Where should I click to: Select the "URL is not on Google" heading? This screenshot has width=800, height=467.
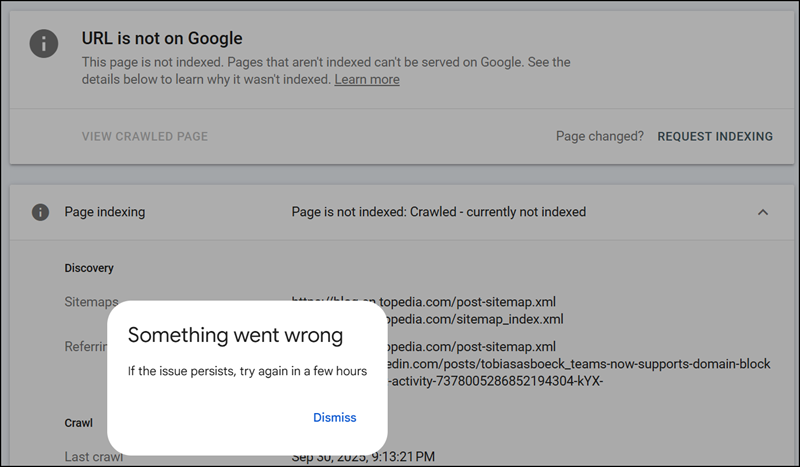pos(162,39)
